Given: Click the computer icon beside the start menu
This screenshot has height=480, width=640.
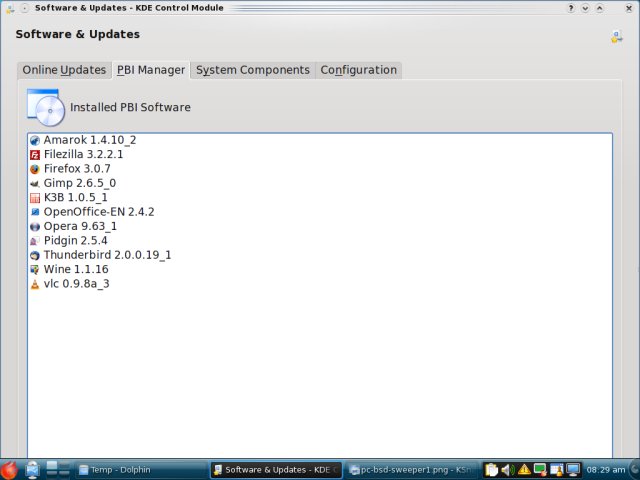Looking at the screenshot, I should coord(32,470).
